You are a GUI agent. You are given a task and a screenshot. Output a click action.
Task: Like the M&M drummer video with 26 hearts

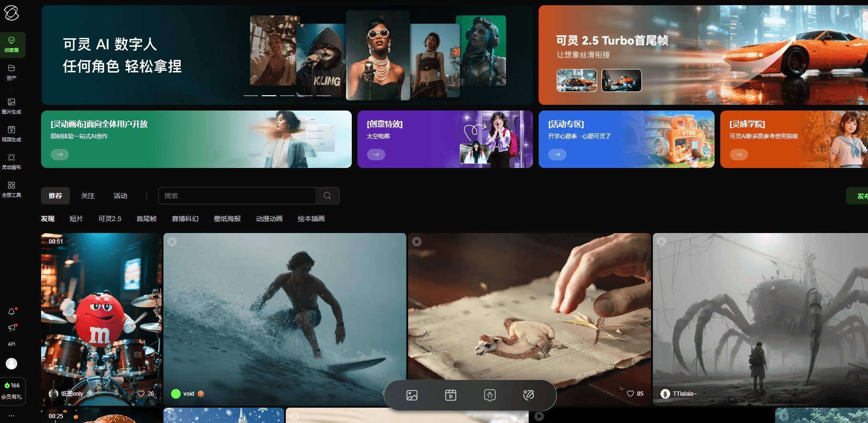(x=141, y=394)
